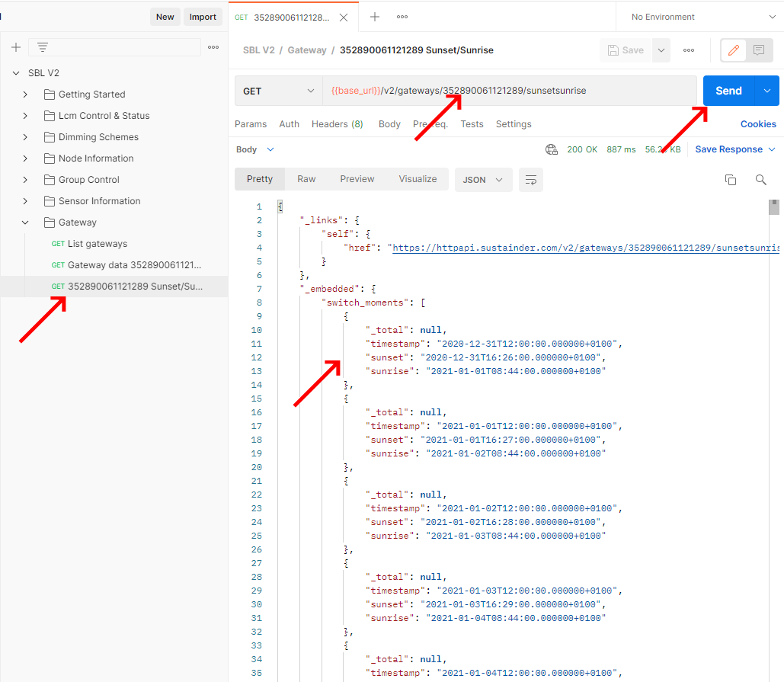Toggle the wrap lines icon
Viewport: 784px width, 682px height.
[x=531, y=180]
